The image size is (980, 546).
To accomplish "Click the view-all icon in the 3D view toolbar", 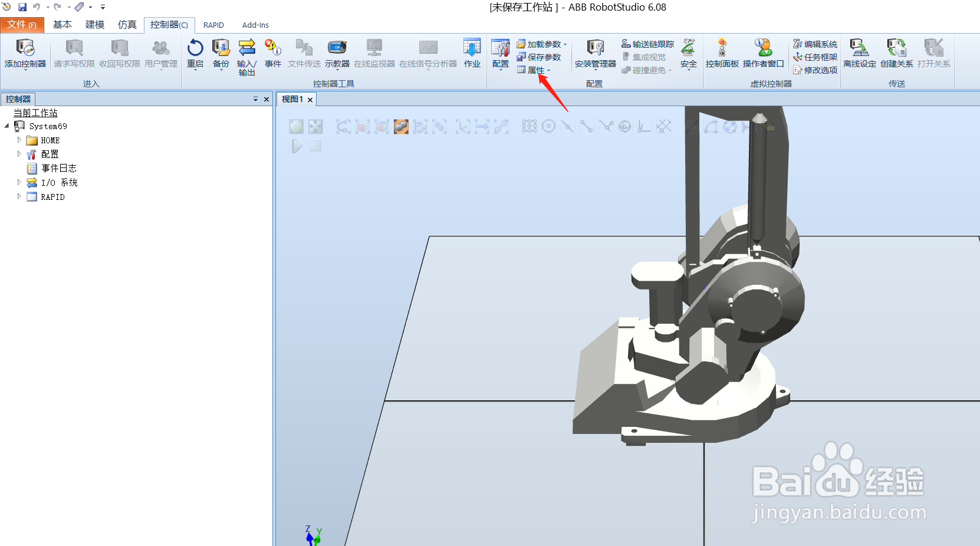I will tap(297, 126).
